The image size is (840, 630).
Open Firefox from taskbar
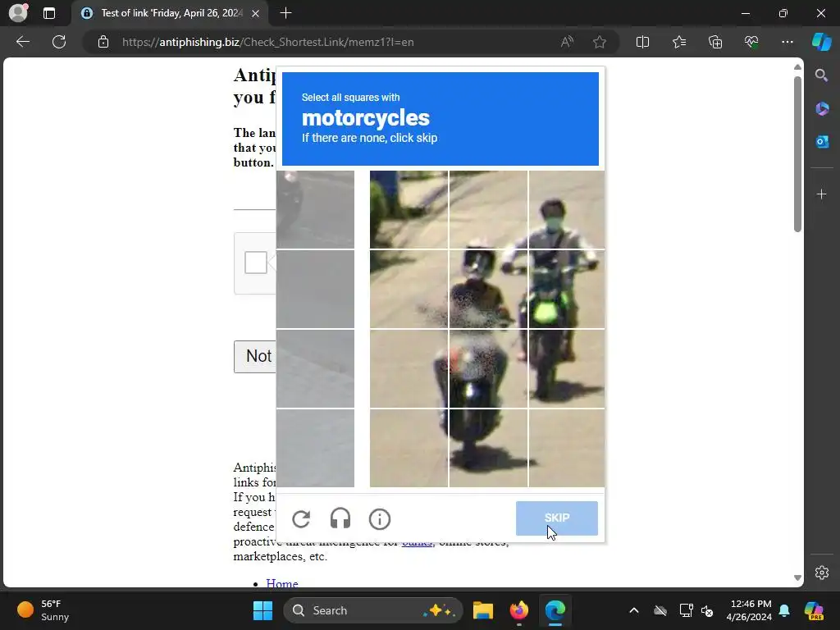coord(518,610)
